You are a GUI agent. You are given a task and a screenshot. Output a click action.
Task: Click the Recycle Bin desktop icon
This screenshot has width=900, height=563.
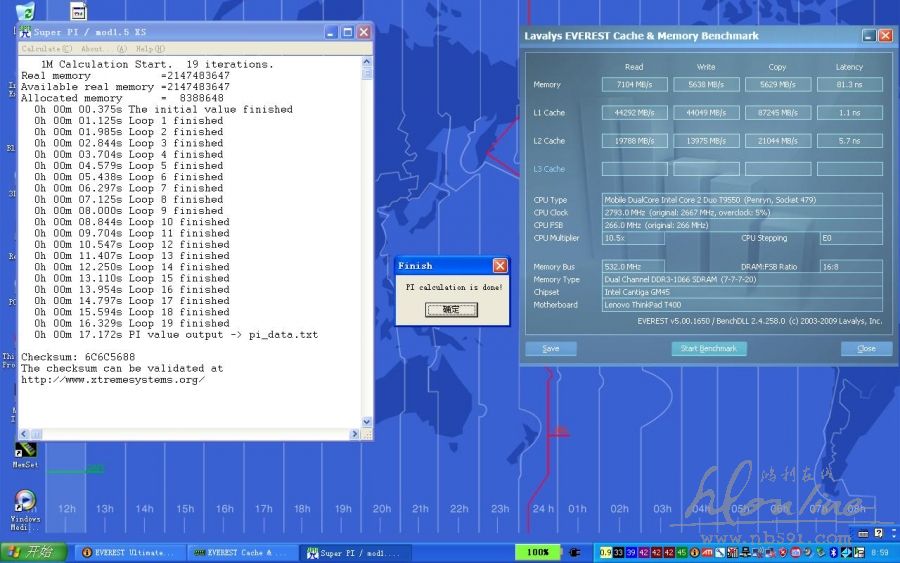(26, 11)
